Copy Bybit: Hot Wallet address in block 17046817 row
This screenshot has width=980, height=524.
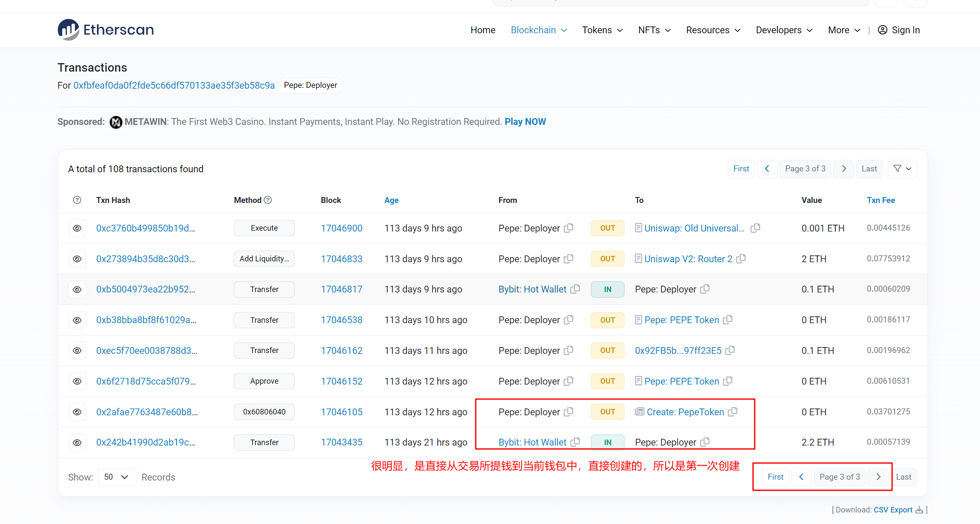(x=575, y=289)
